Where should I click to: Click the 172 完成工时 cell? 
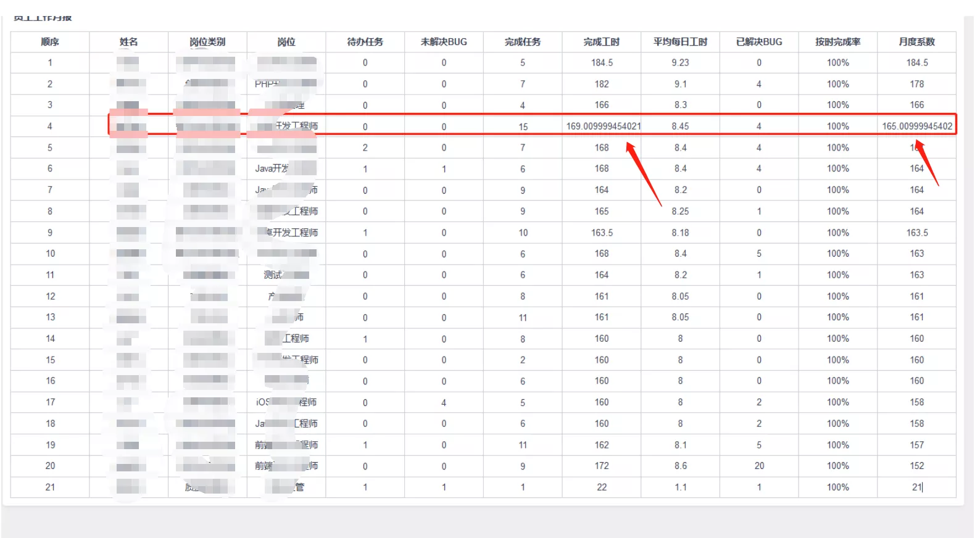602,466
